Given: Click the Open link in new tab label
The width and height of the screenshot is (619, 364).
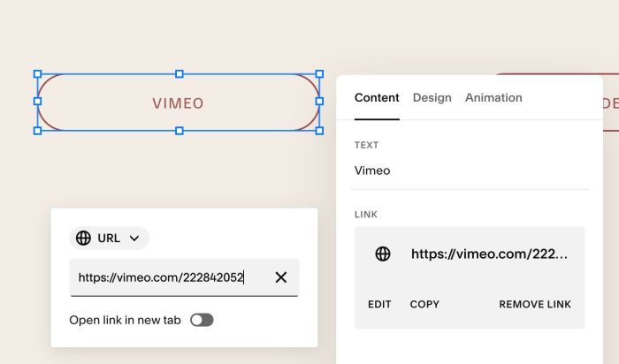Looking at the screenshot, I should [x=125, y=320].
